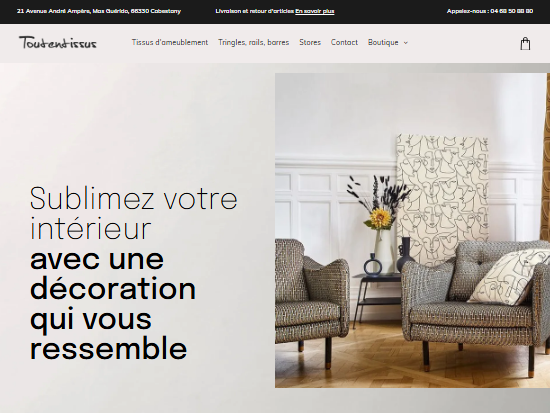Click the Toutentissus logo
The width and height of the screenshot is (550, 413).
[x=58, y=42]
